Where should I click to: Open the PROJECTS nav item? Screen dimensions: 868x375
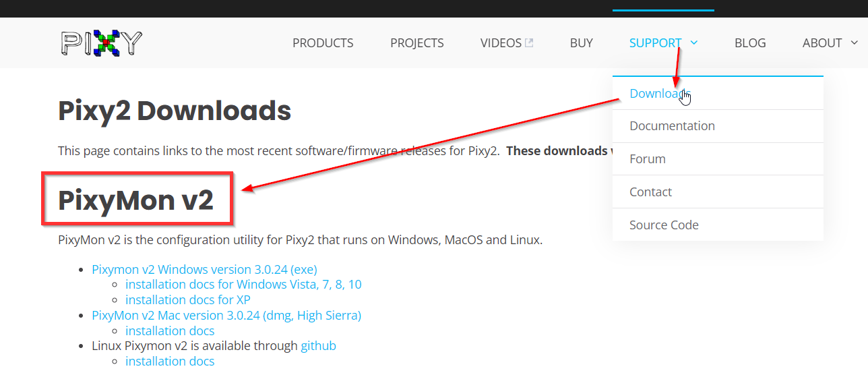(x=417, y=43)
